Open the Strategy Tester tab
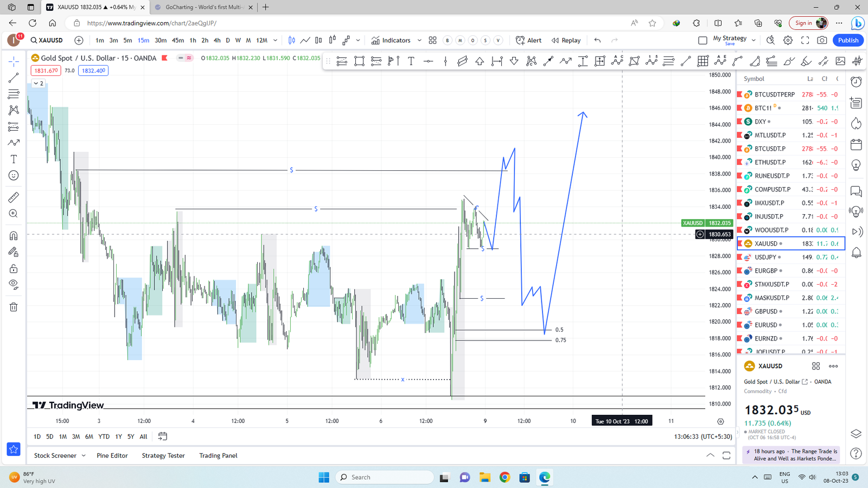This screenshot has height=488, width=868. [x=163, y=455]
